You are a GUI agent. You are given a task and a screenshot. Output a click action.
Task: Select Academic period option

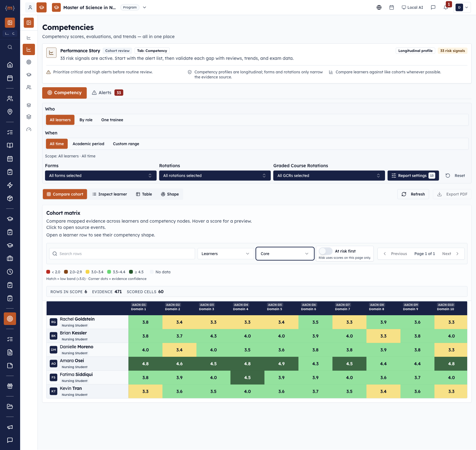[x=88, y=144]
